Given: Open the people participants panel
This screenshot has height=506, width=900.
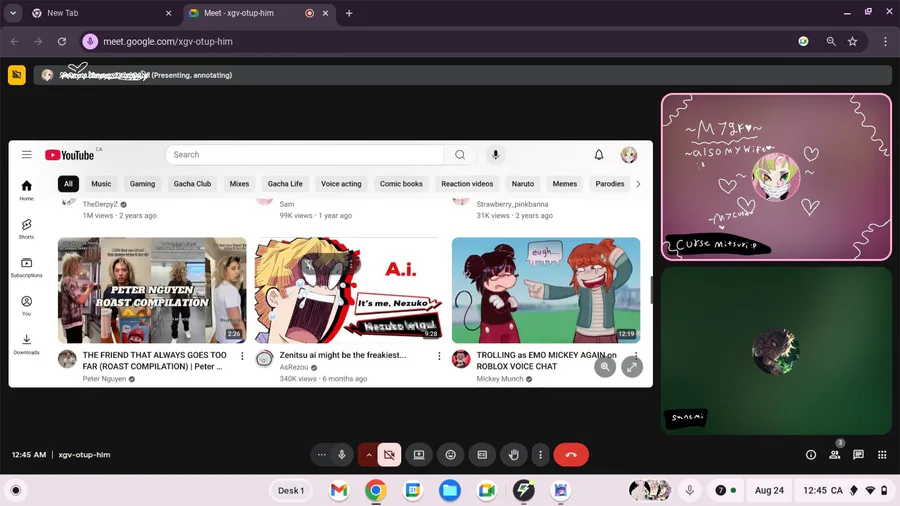Looking at the screenshot, I should 835,455.
